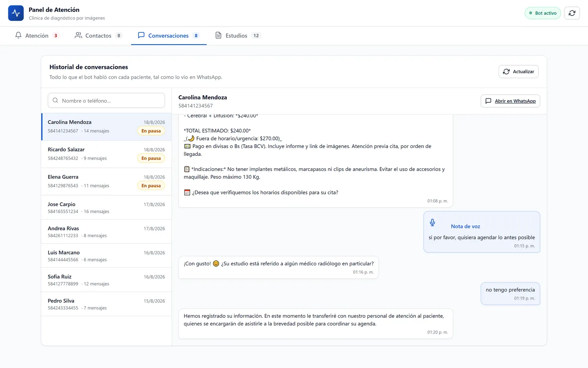This screenshot has height=368, width=588.
Task: Click the 'TOTAL ESTIMADO: $240.00' line
Action: (217, 131)
